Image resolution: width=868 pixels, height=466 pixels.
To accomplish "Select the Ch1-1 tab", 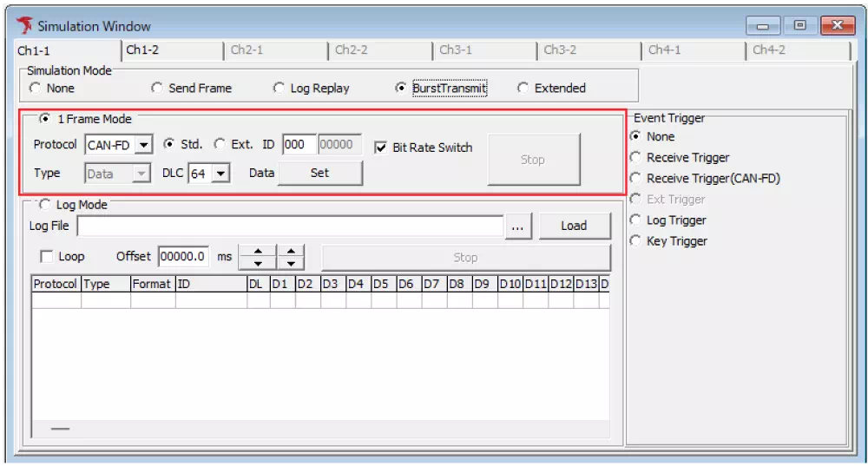I will click(35, 51).
